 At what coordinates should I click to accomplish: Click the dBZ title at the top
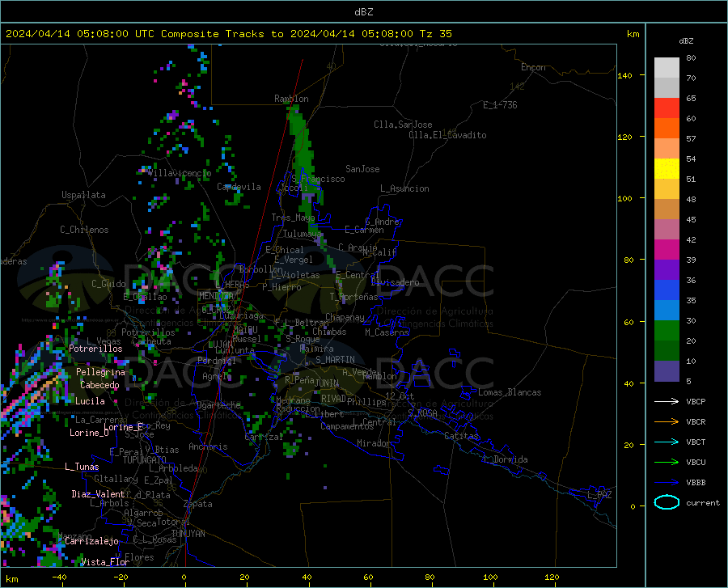tap(363, 12)
